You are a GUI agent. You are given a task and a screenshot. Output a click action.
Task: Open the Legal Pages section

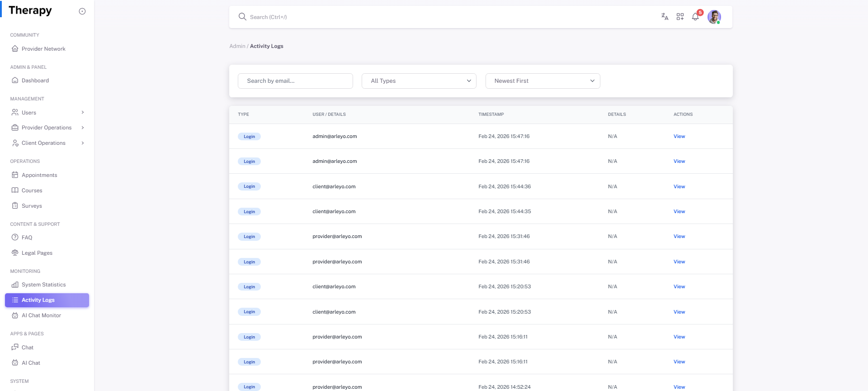[x=37, y=253]
